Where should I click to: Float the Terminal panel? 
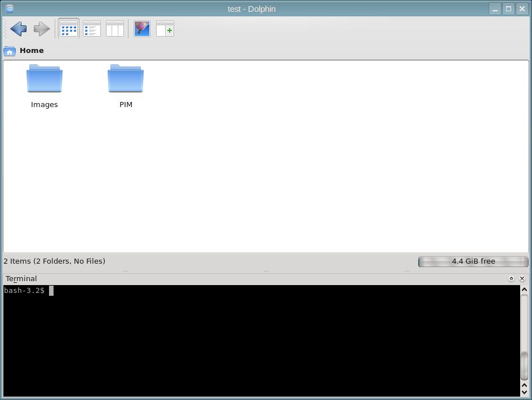pos(511,278)
